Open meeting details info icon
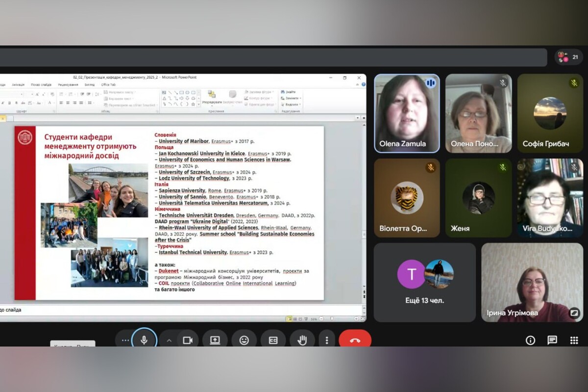 (530, 340)
